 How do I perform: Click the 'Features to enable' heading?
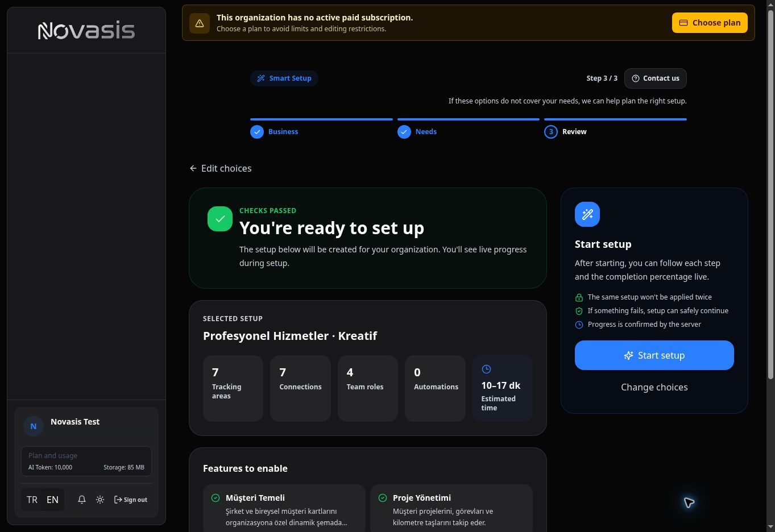tap(245, 468)
